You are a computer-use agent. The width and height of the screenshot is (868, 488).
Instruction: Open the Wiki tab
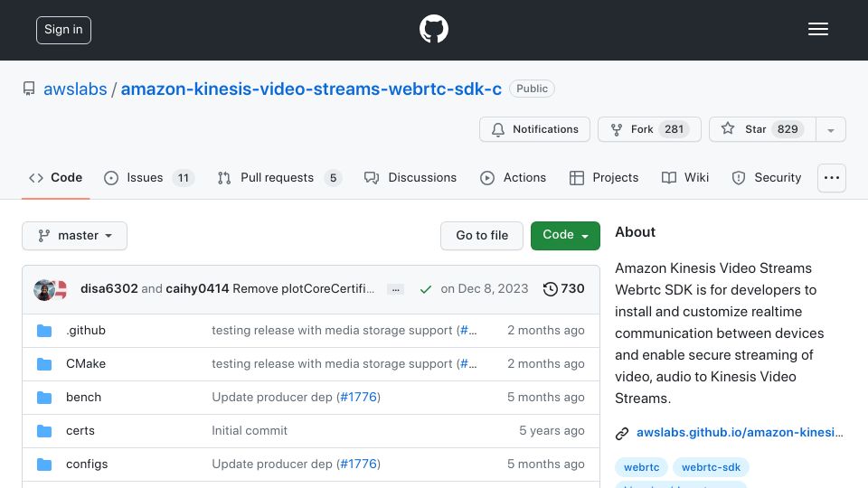[684, 178]
